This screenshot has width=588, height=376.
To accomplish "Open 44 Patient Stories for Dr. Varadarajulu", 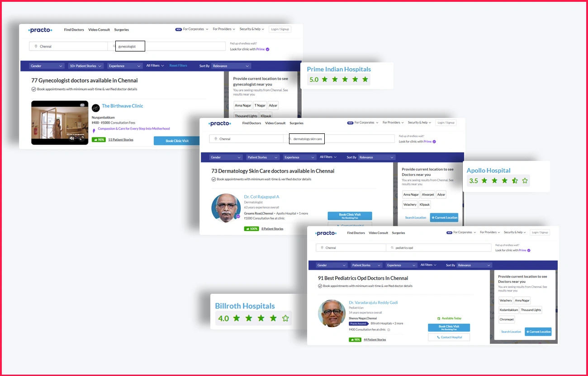I will pos(376,339).
